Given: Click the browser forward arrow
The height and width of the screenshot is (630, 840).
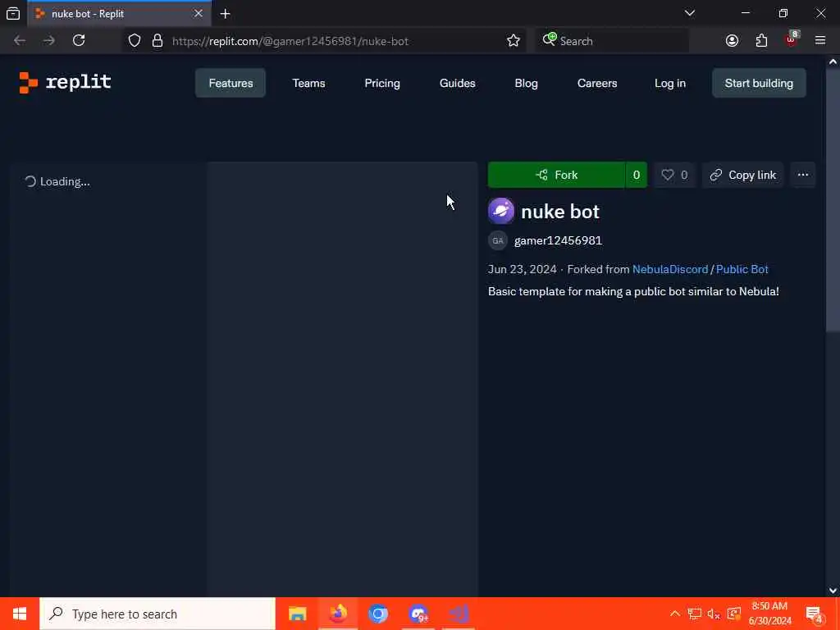Looking at the screenshot, I should click(48, 41).
